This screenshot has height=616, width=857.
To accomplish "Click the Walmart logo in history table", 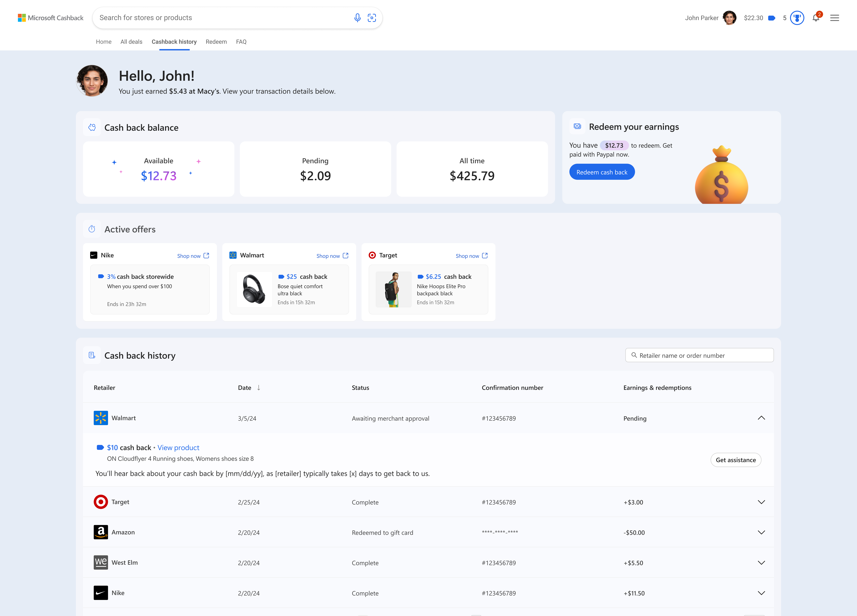I will pos(101,418).
